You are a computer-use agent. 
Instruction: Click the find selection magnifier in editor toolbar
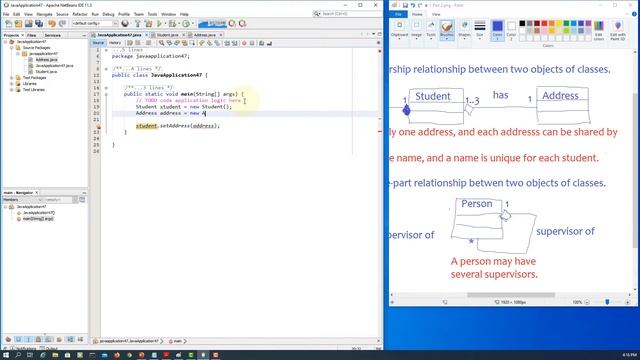click(162, 43)
